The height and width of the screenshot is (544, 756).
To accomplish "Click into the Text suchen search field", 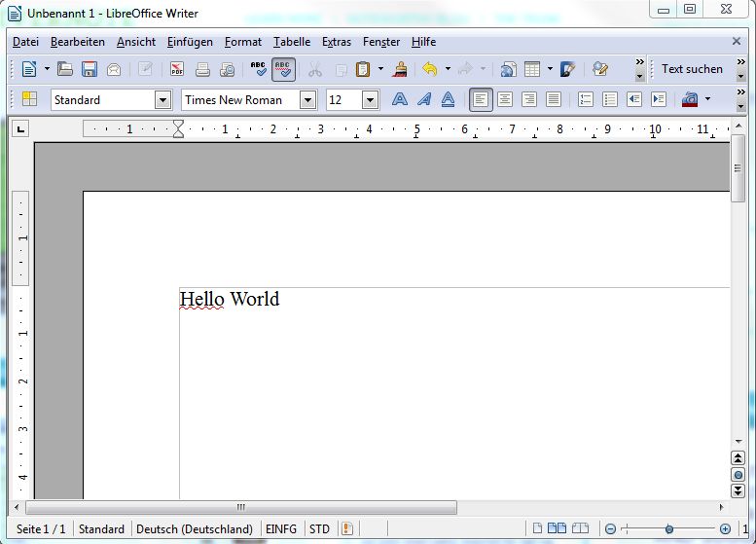I will (692, 69).
